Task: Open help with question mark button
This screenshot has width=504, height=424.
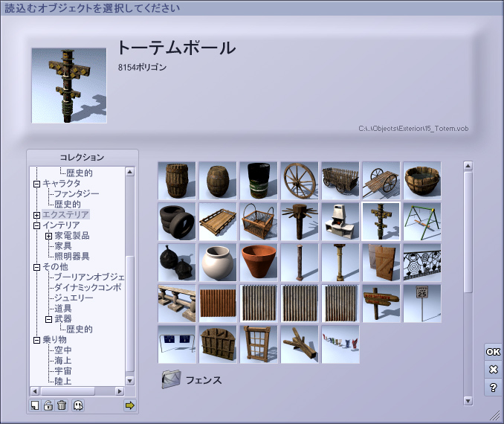Action: pos(493,388)
